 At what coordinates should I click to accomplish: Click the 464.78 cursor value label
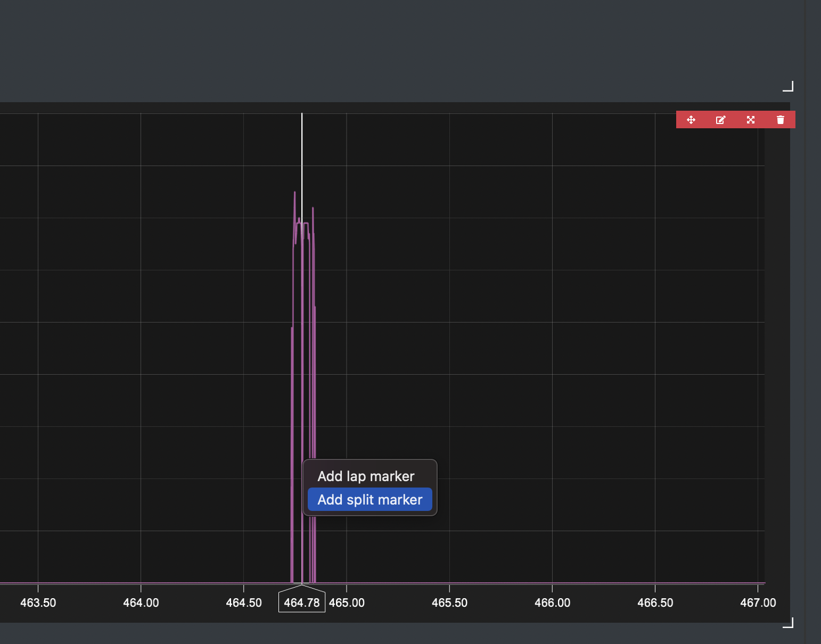click(x=302, y=602)
